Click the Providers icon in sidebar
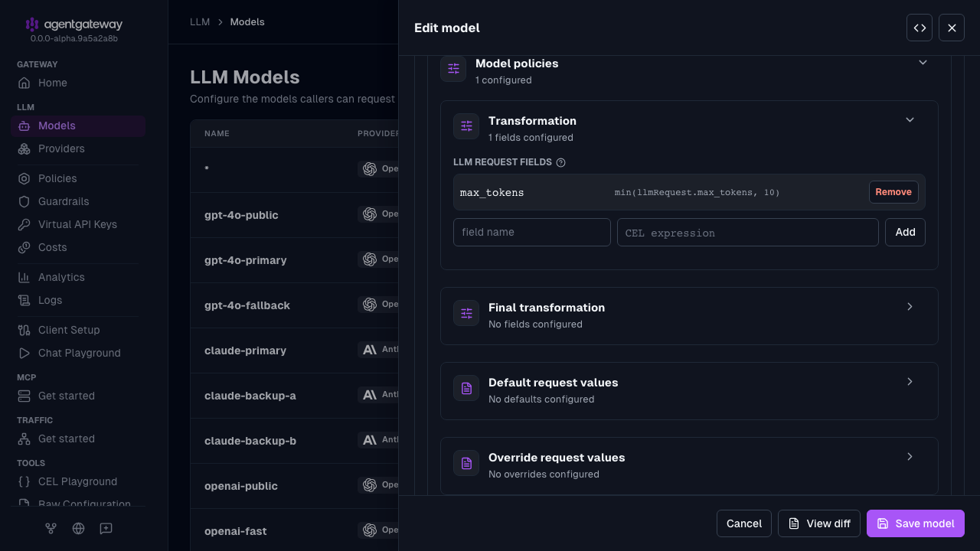This screenshot has width=980, height=551. (24, 148)
